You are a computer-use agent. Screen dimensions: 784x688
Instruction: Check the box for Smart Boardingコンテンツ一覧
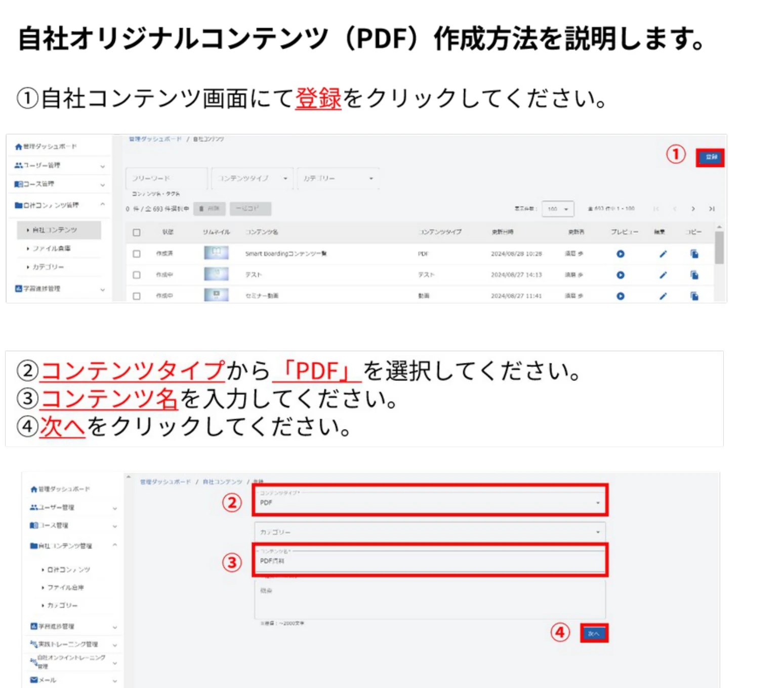coord(137,254)
